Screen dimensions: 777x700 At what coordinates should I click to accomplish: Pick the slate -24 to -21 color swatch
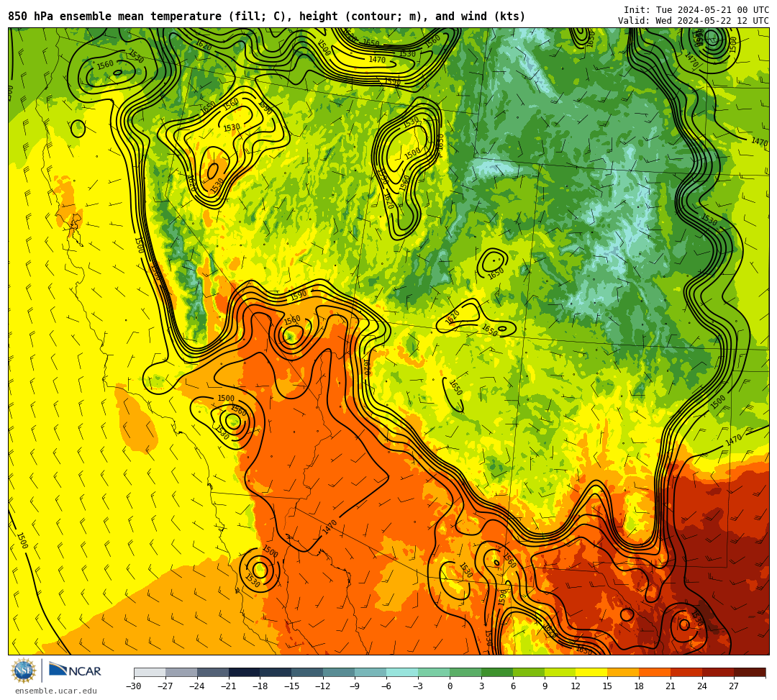click(x=213, y=672)
